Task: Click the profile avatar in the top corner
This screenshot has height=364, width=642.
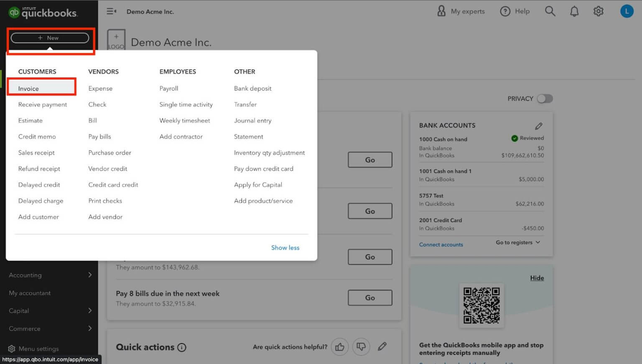Action: pyautogui.click(x=627, y=11)
